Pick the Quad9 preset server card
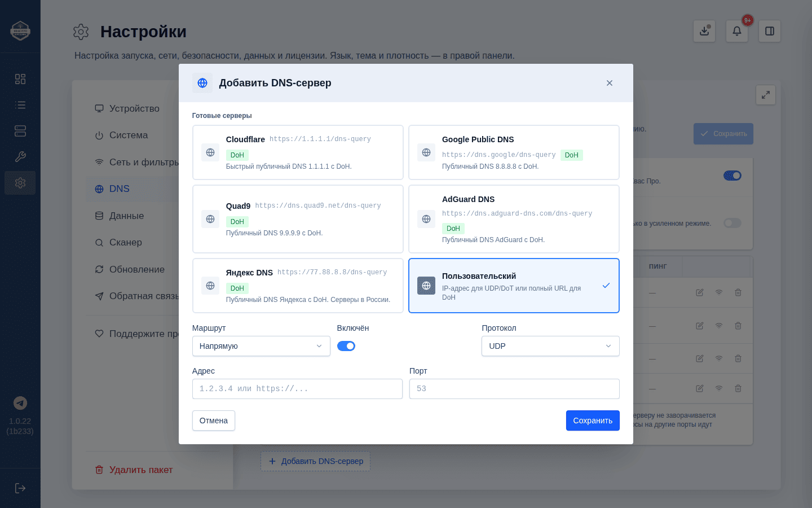Viewport: 812px width, 508px height. pyautogui.click(x=298, y=219)
